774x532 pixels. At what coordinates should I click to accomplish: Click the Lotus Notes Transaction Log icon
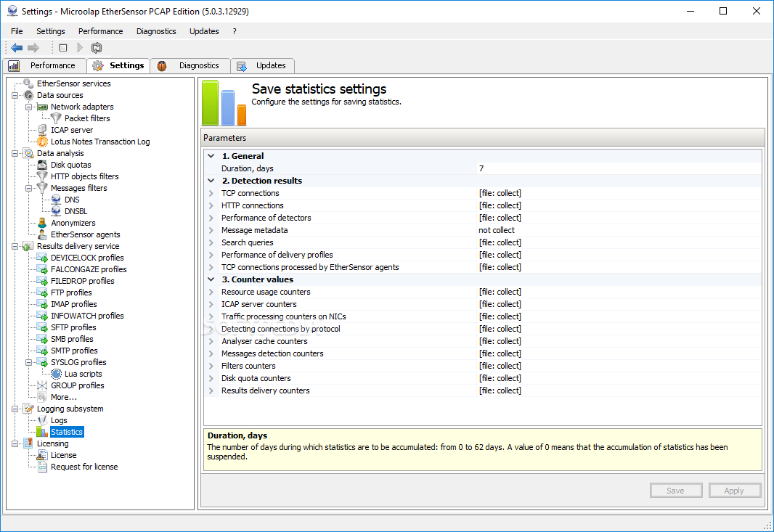[x=42, y=142]
